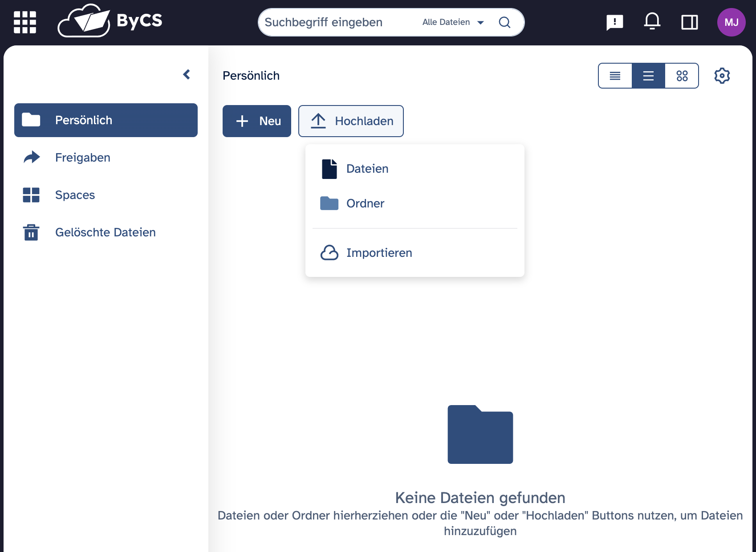Click the ByCS cloud logo

(x=110, y=21)
